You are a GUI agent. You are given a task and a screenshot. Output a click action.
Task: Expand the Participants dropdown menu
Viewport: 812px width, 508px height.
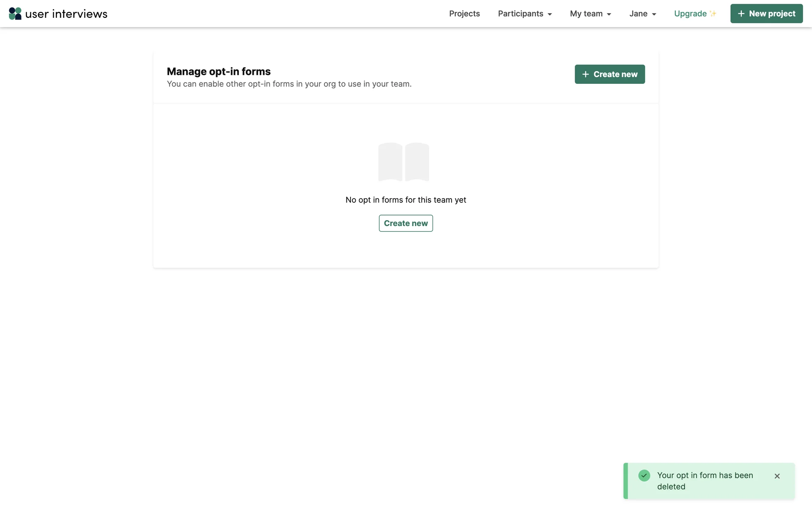tap(521, 14)
